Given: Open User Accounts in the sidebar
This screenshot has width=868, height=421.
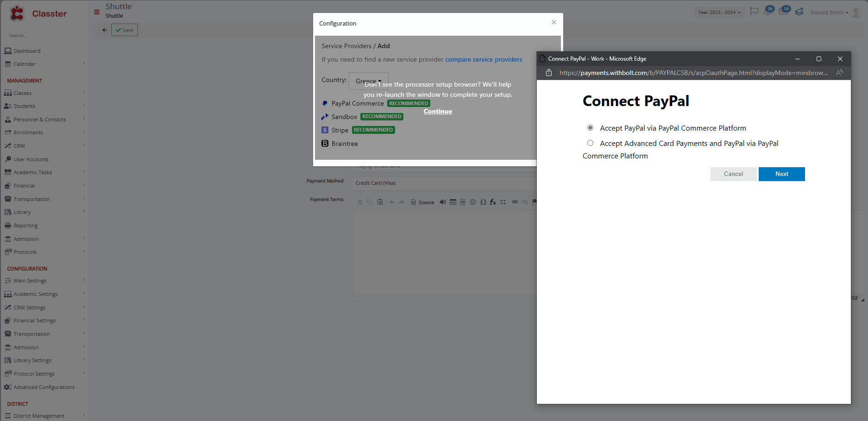Looking at the screenshot, I should pos(31,159).
